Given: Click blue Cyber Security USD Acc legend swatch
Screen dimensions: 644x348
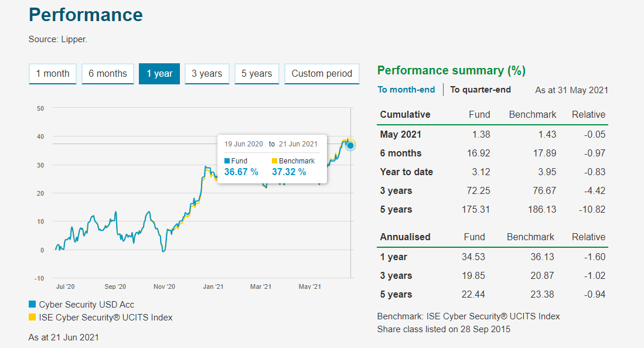Looking at the screenshot, I should [x=32, y=305].
